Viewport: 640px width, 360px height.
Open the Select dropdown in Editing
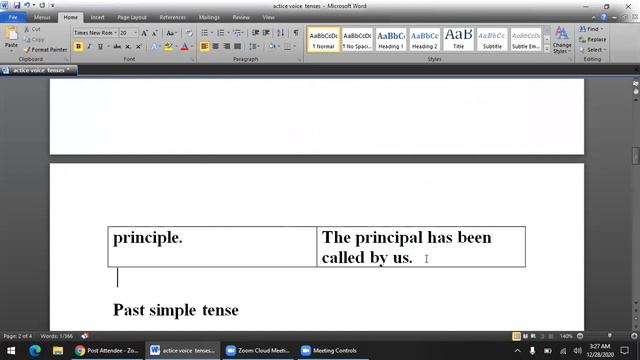(x=592, y=50)
